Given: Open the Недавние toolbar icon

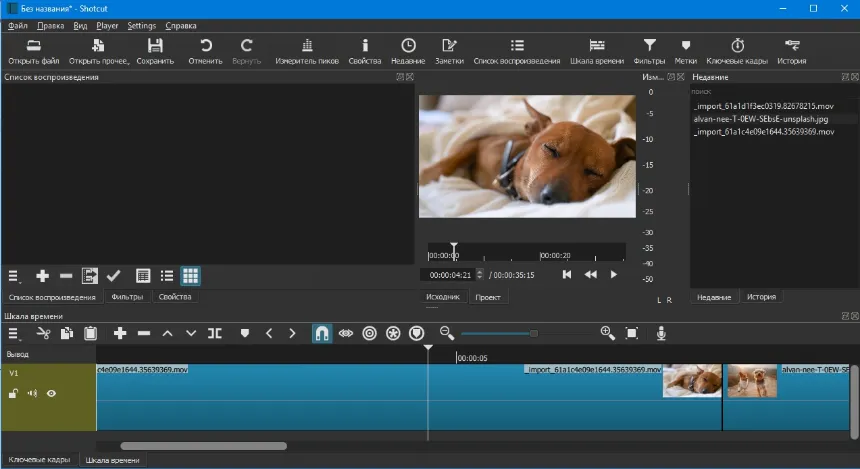Looking at the screenshot, I should coord(408,52).
